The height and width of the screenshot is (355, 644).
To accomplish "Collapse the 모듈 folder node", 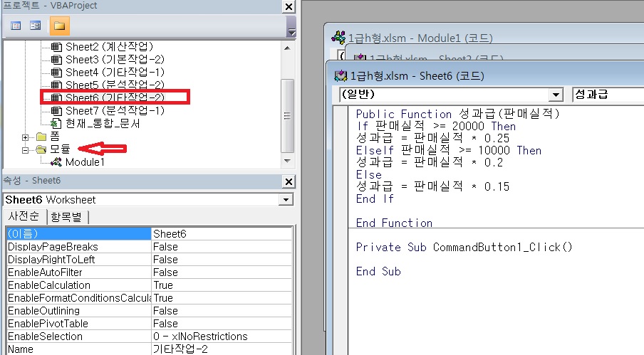I will (26, 149).
